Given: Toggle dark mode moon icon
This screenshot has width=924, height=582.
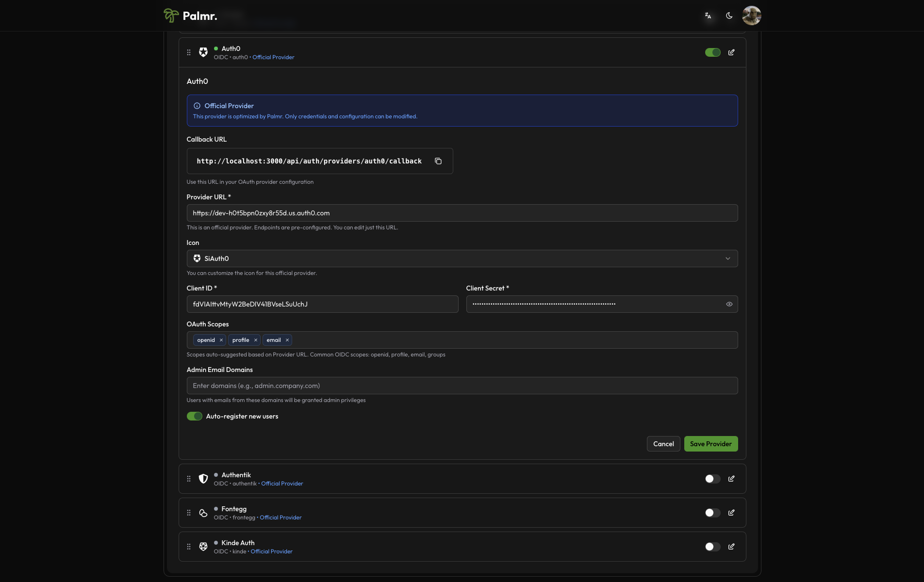Looking at the screenshot, I should [x=729, y=16].
